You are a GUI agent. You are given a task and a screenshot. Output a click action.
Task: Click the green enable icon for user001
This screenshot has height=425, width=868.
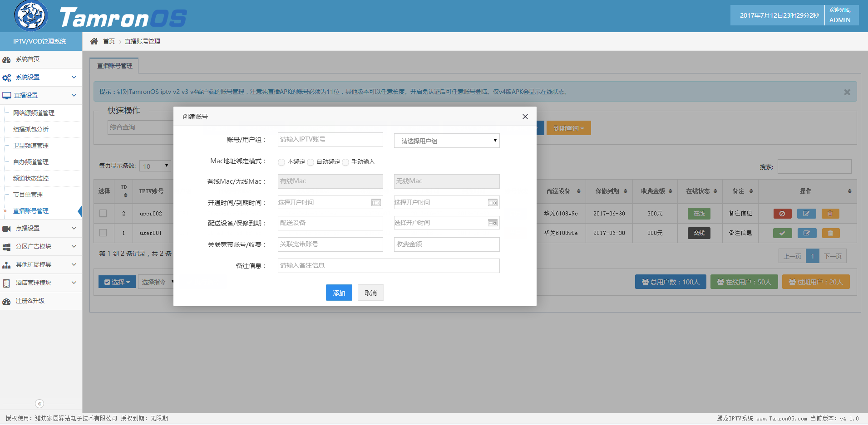782,233
